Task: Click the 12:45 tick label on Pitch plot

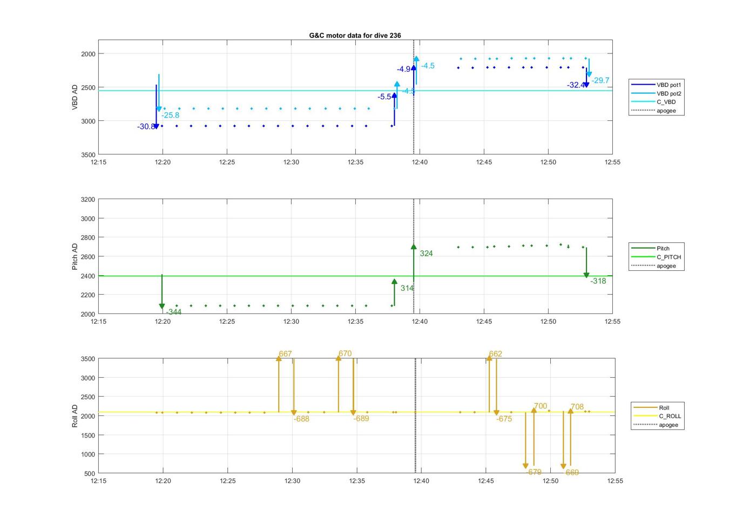Action: coord(484,322)
